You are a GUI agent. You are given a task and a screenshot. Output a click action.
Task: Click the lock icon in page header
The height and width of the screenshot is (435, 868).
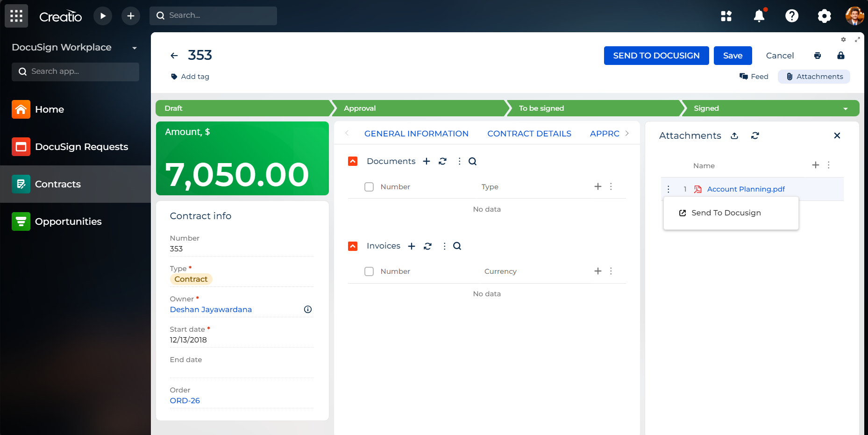pos(841,56)
